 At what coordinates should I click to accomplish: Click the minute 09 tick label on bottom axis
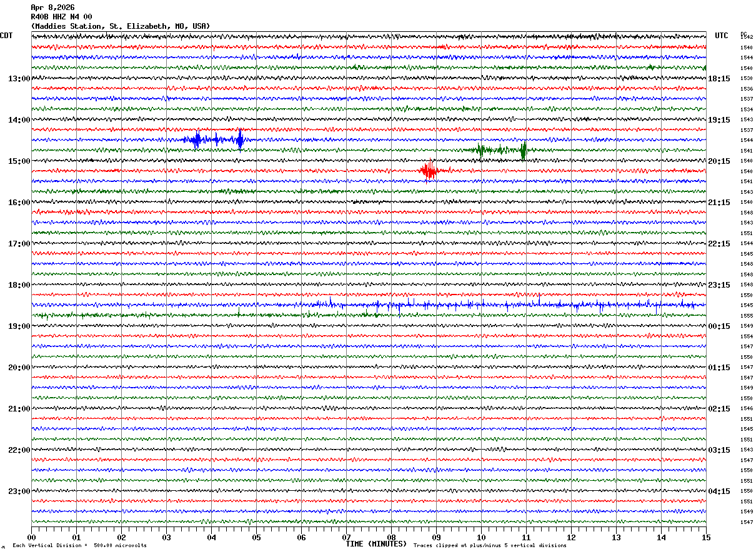click(x=436, y=537)
